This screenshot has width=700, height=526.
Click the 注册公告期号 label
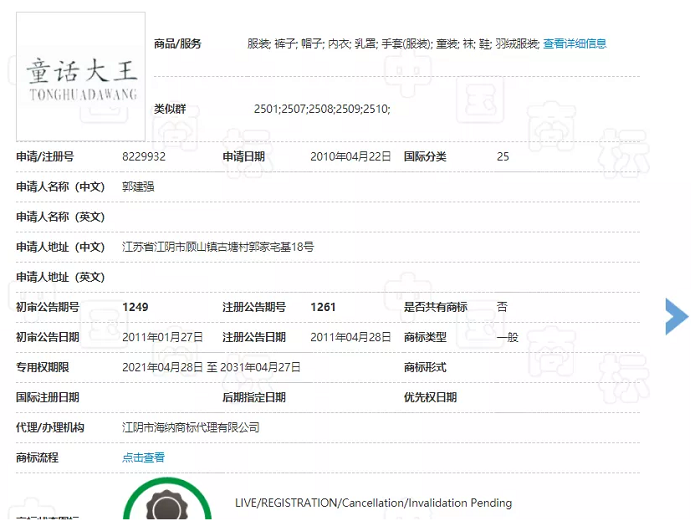pyautogui.click(x=254, y=307)
